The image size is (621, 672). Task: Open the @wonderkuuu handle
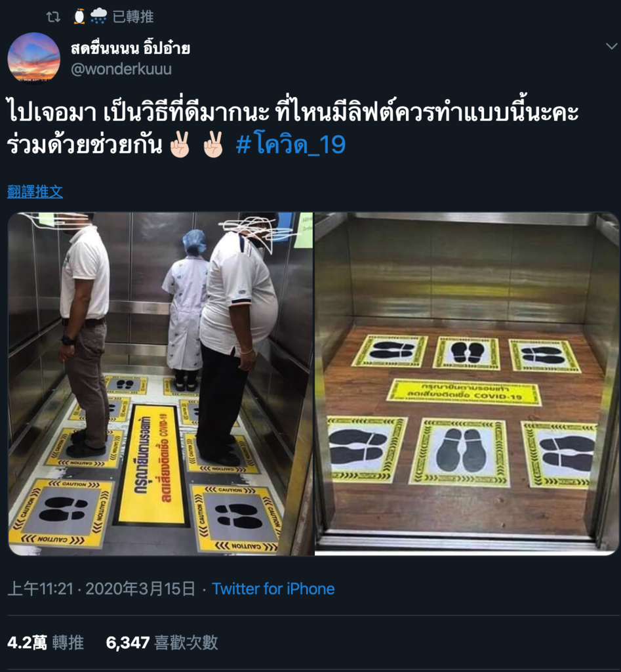click(121, 69)
